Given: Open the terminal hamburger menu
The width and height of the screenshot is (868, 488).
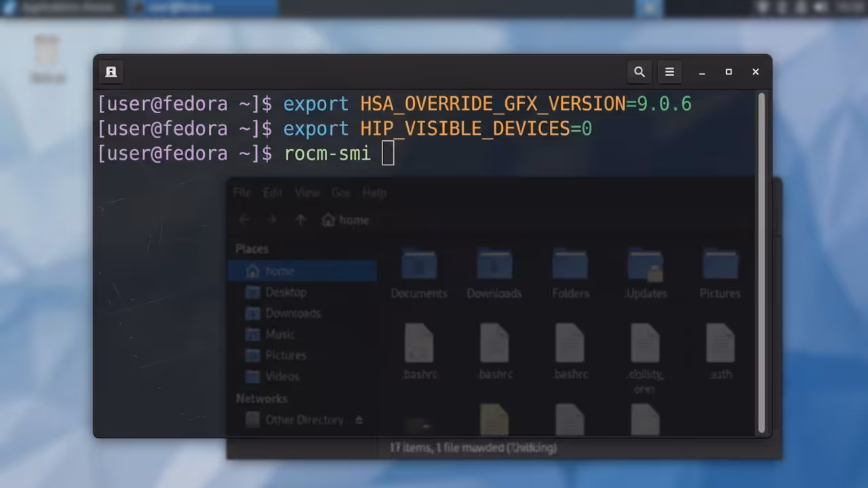Looking at the screenshot, I should [x=669, y=72].
